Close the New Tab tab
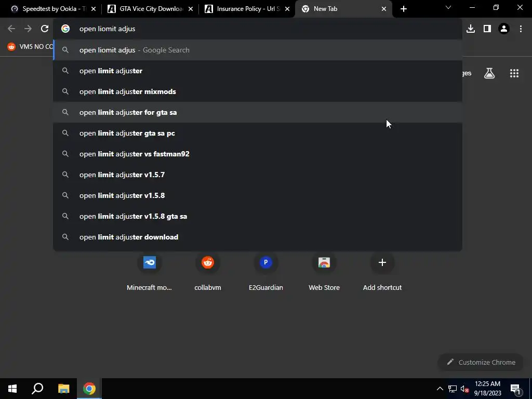 pyautogui.click(x=384, y=9)
